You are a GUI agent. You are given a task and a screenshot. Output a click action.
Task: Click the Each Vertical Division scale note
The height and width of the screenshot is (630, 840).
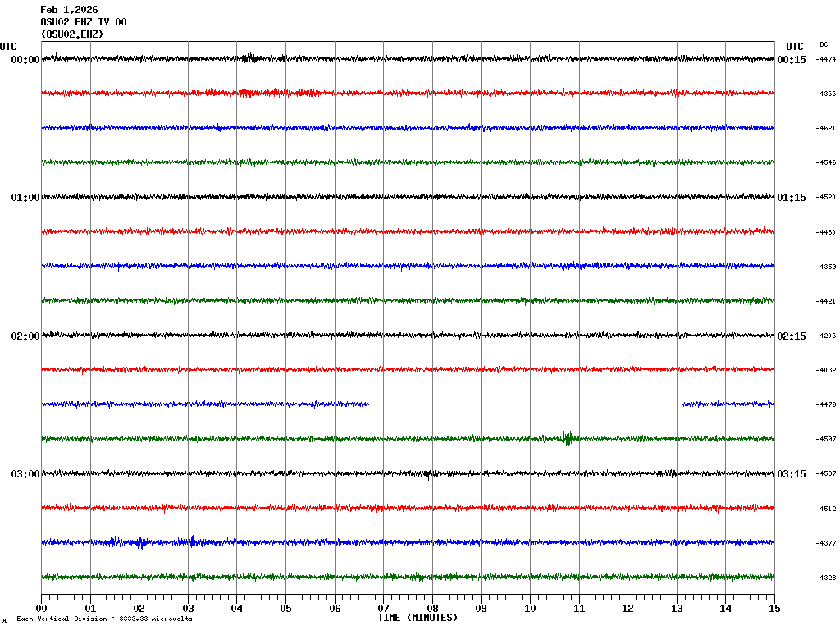click(x=104, y=619)
